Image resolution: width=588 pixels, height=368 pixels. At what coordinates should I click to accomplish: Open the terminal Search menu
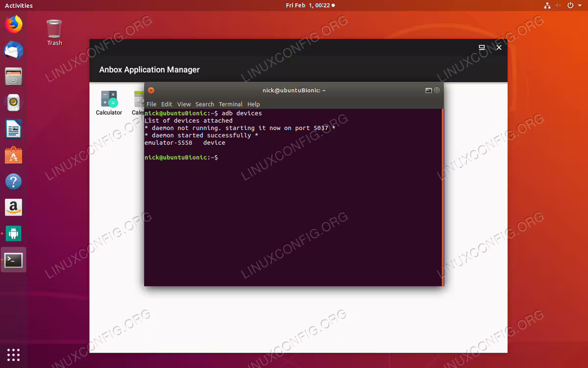pos(205,104)
